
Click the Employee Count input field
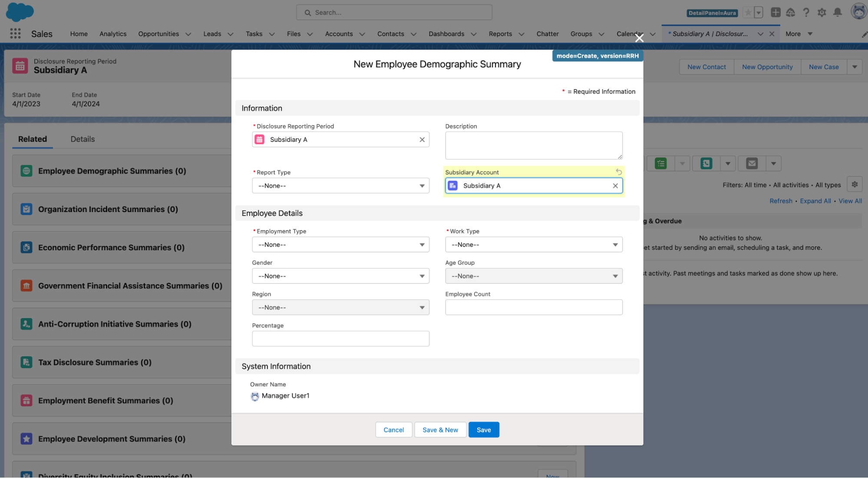pos(533,307)
